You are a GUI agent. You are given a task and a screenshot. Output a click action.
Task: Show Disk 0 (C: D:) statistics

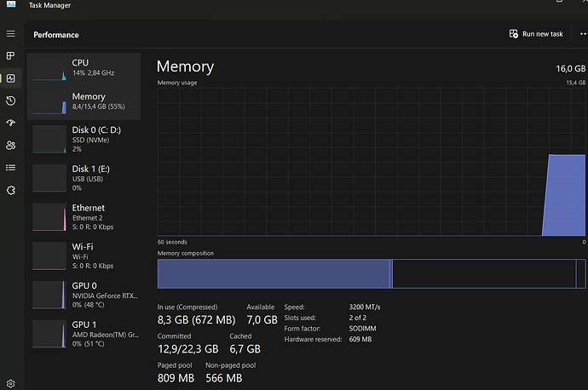pos(84,139)
